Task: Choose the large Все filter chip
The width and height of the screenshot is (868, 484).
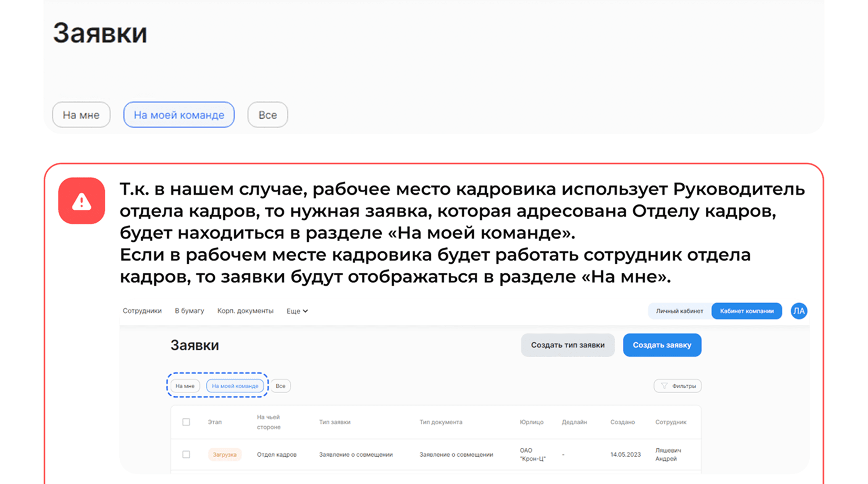Action: (x=267, y=115)
